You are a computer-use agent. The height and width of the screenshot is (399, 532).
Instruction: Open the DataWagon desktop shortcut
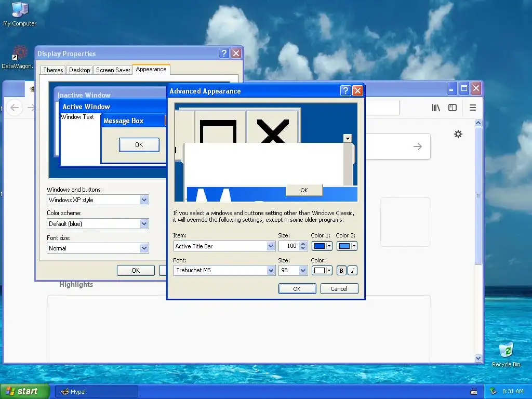(18, 57)
